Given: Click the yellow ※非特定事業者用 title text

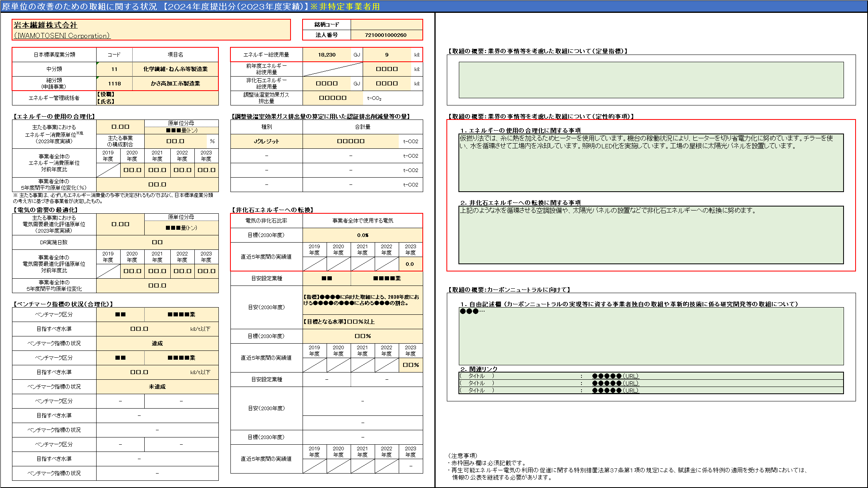Looking at the screenshot, I should coord(345,6).
